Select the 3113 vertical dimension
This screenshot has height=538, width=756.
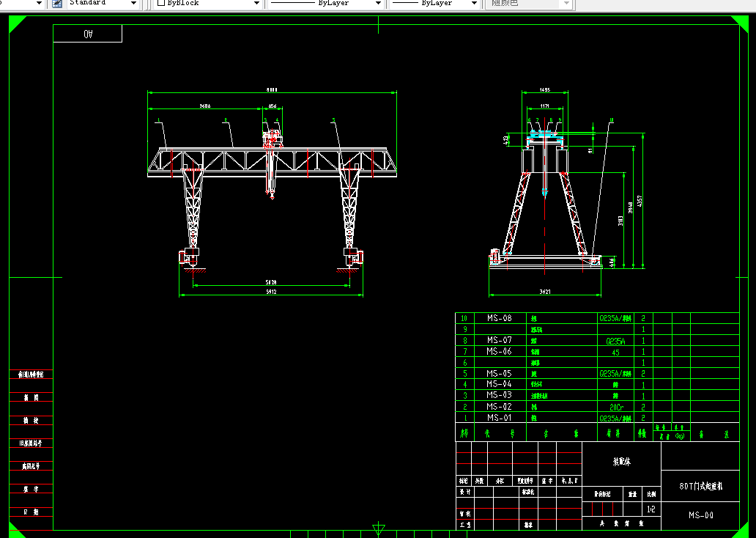620,221
